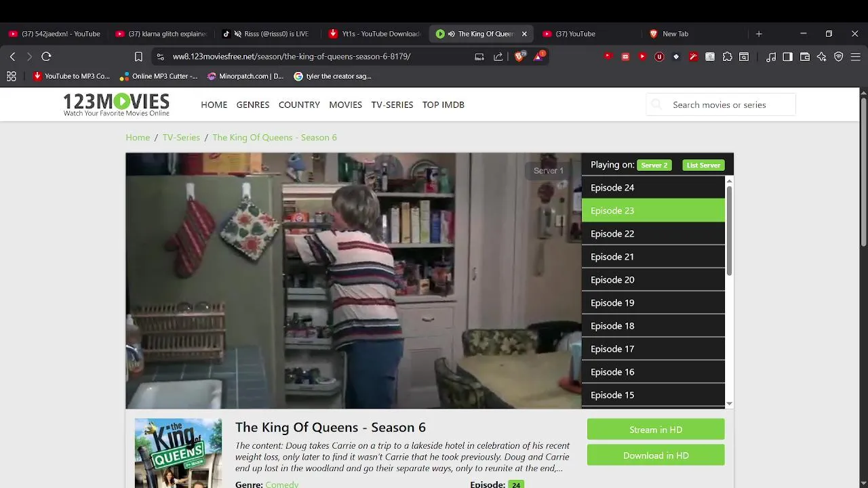Screen dimensions: 868x488
Task: Click the Download in HD button
Action: coord(656,455)
